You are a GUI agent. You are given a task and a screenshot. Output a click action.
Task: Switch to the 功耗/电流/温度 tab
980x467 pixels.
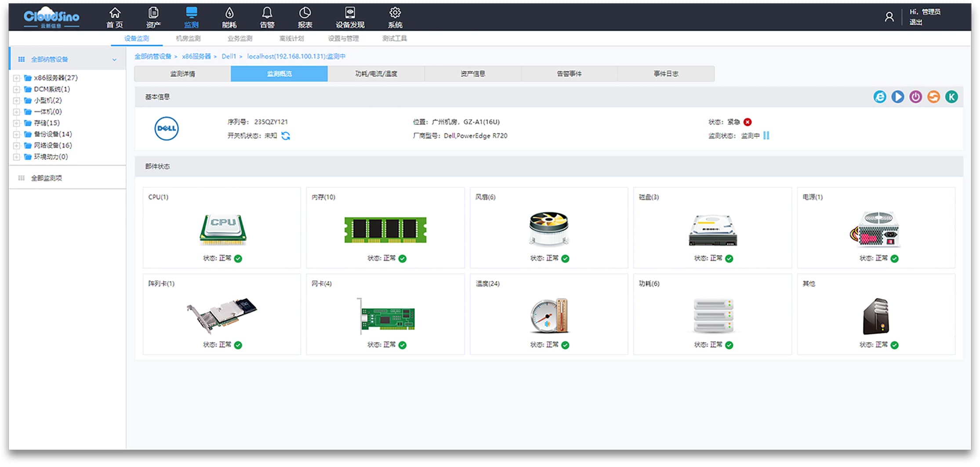pyautogui.click(x=376, y=74)
